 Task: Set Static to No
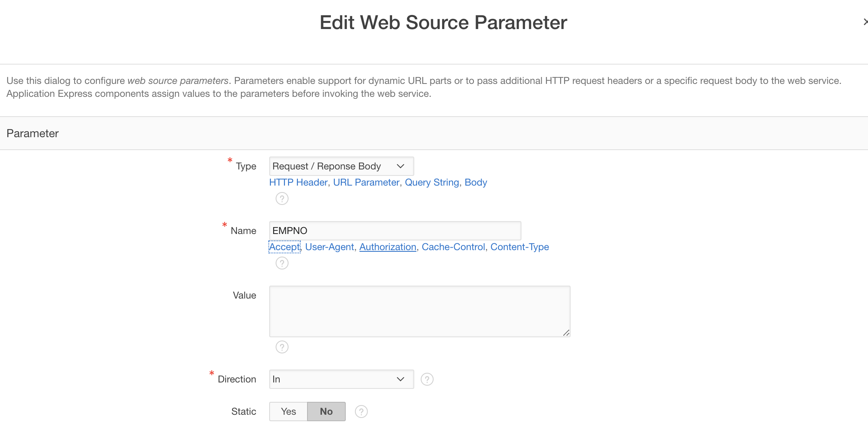click(326, 412)
